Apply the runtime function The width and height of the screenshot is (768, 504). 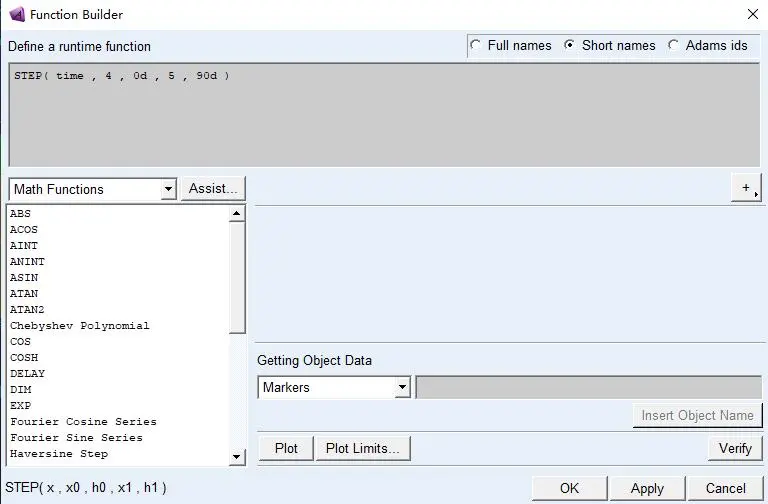(x=647, y=488)
